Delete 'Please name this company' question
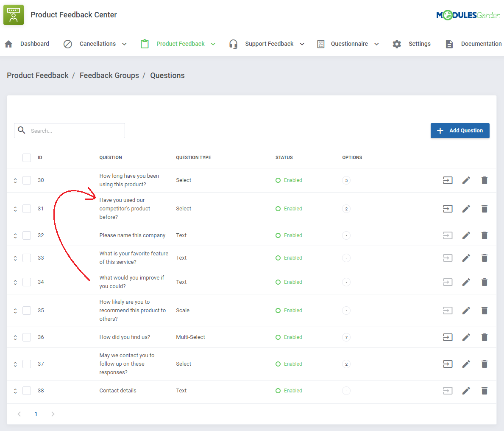The image size is (504, 431). (x=485, y=235)
